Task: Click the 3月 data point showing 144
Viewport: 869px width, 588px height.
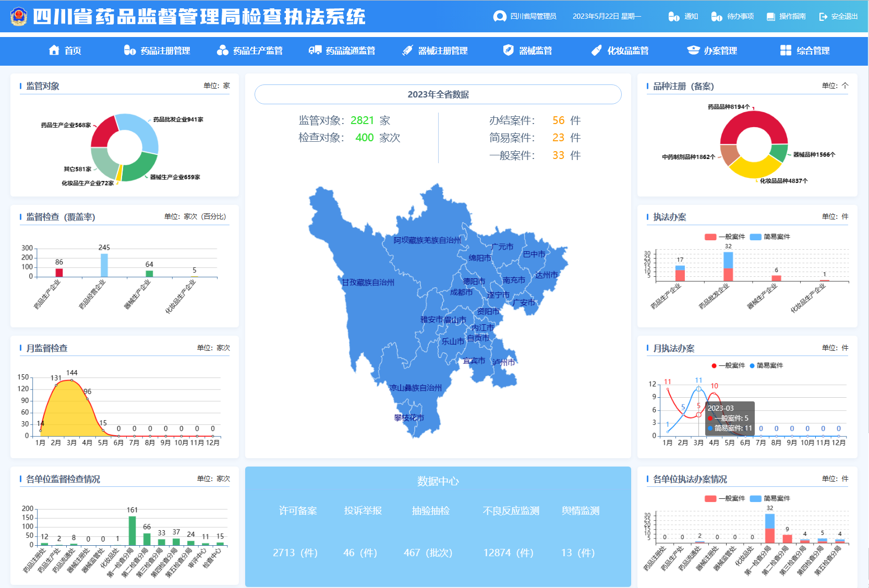Action: (x=72, y=381)
